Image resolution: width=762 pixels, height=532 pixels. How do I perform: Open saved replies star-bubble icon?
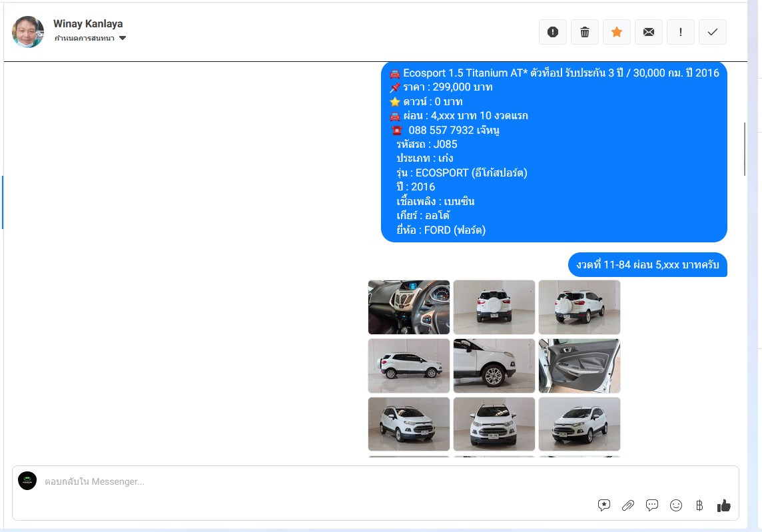pyautogui.click(x=604, y=505)
